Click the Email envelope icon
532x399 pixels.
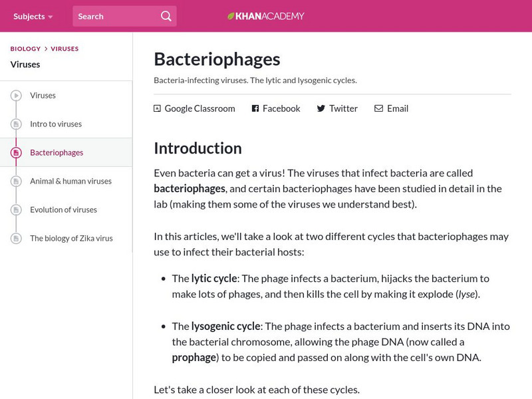pyautogui.click(x=378, y=108)
